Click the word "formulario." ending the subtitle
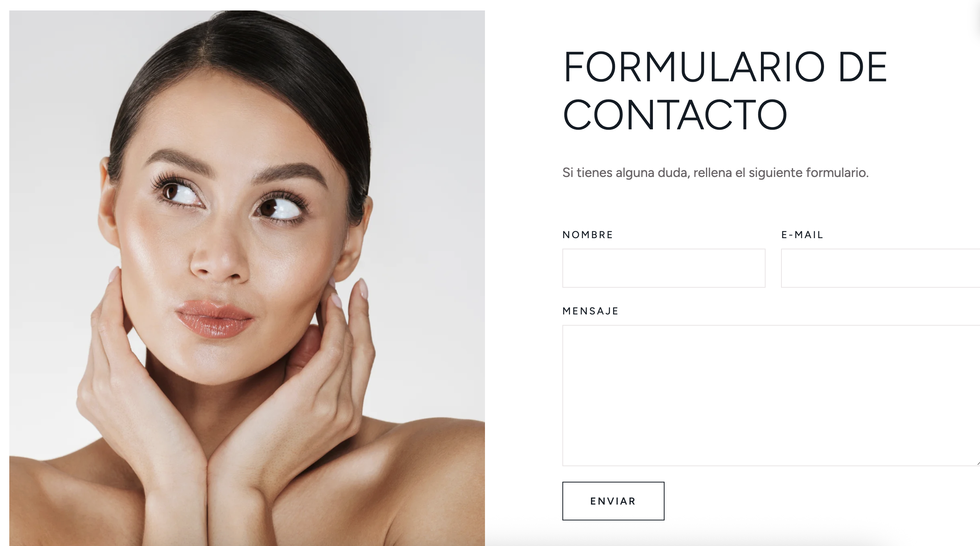This screenshot has width=980, height=546. pos(837,173)
